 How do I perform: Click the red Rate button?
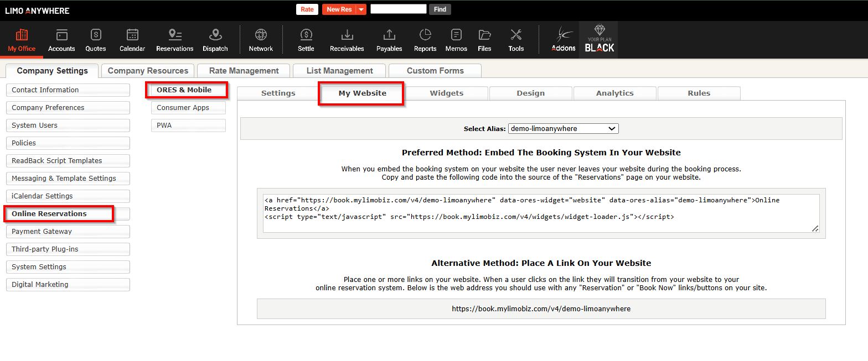pyautogui.click(x=307, y=9)
